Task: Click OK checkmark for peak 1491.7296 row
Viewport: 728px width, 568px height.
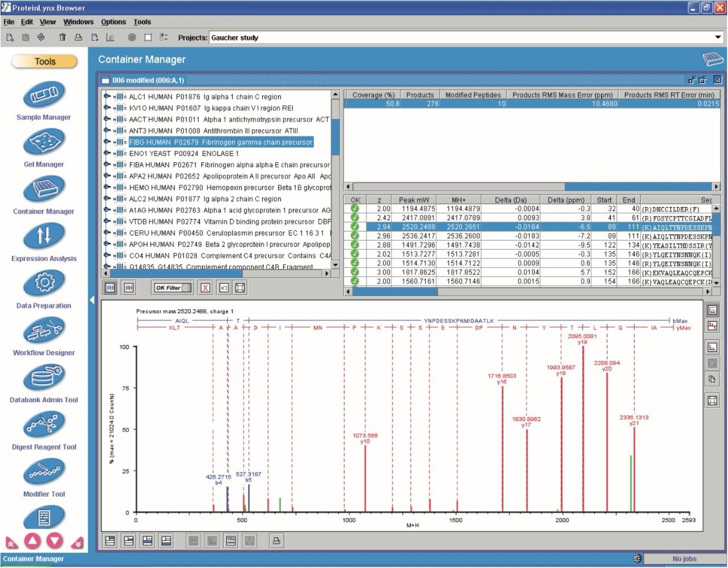Action: 355,245
